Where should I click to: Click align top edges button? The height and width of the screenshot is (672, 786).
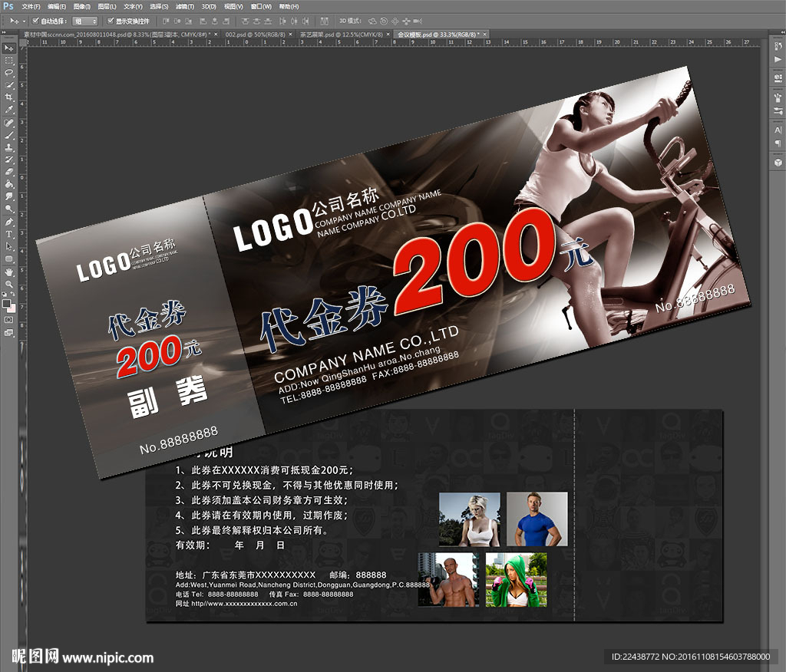coord(166,21)
